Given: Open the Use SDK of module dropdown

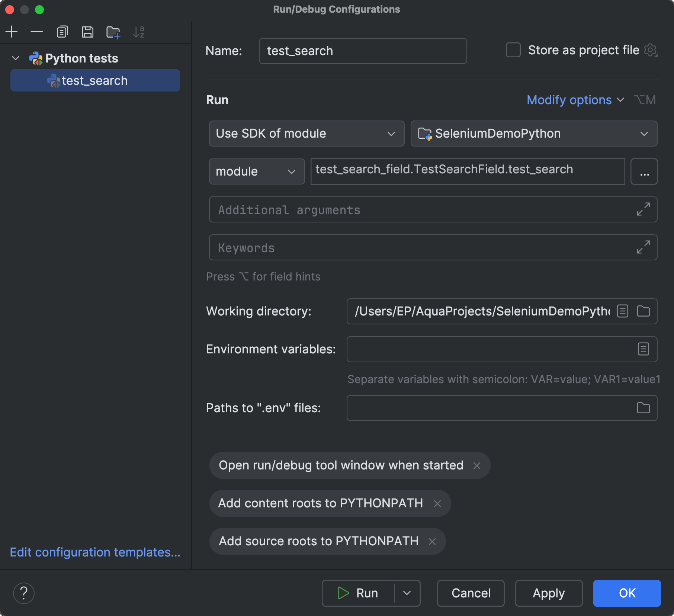Looking at the screenshot, I should click(x=306, y=134).
